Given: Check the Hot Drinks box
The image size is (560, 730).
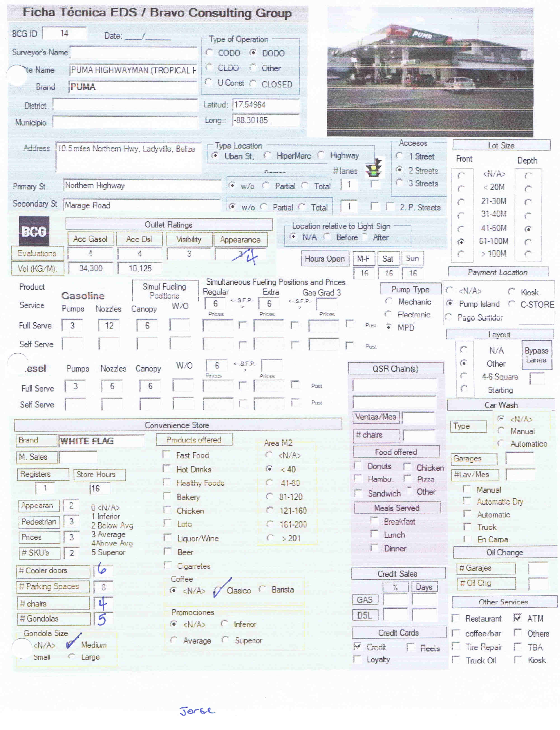Looking at the screenshot, I should click(x=167, y=468).
